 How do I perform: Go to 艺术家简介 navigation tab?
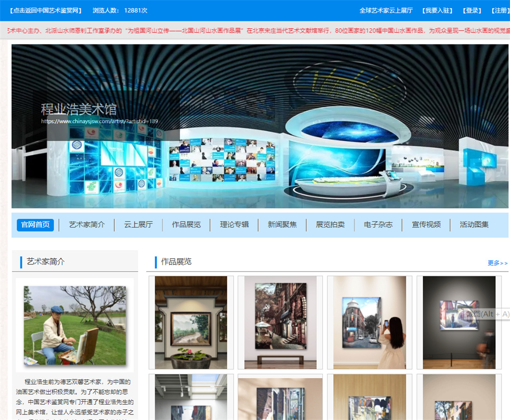[87, 225]
